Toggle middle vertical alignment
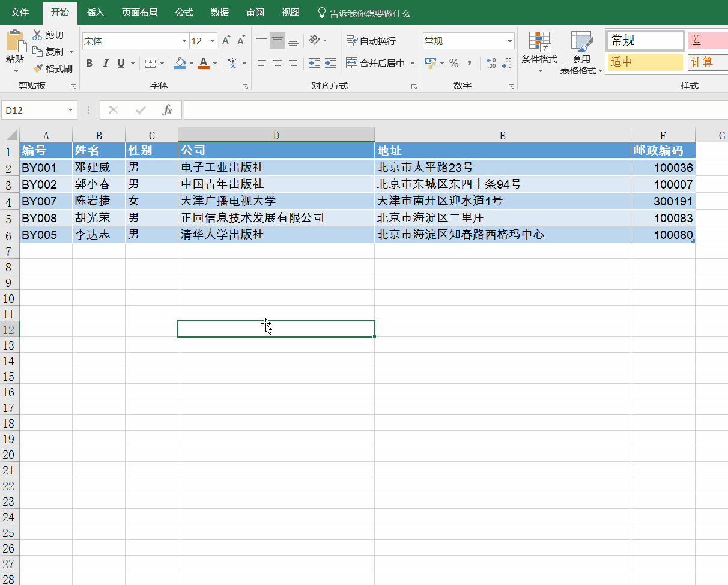Image resolution: width=728 pixels, height=585 pixels. [x=278, y=40]
